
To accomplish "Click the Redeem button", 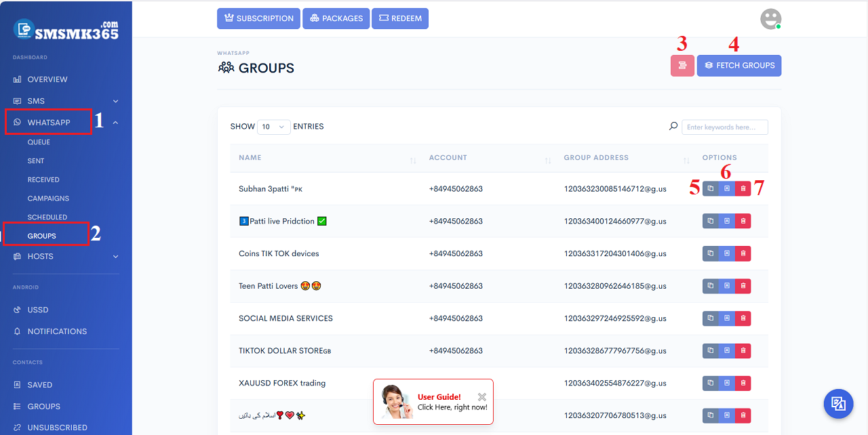I will pos(400,18).
